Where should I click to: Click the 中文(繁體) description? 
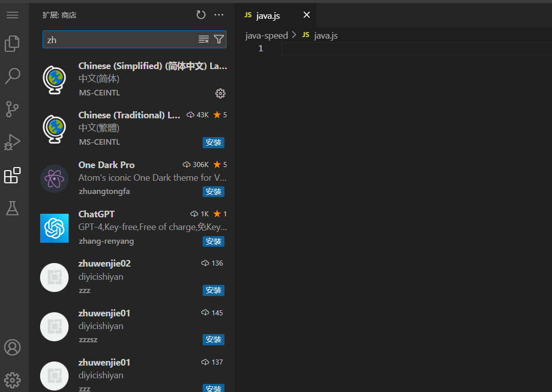pos(99,128)
